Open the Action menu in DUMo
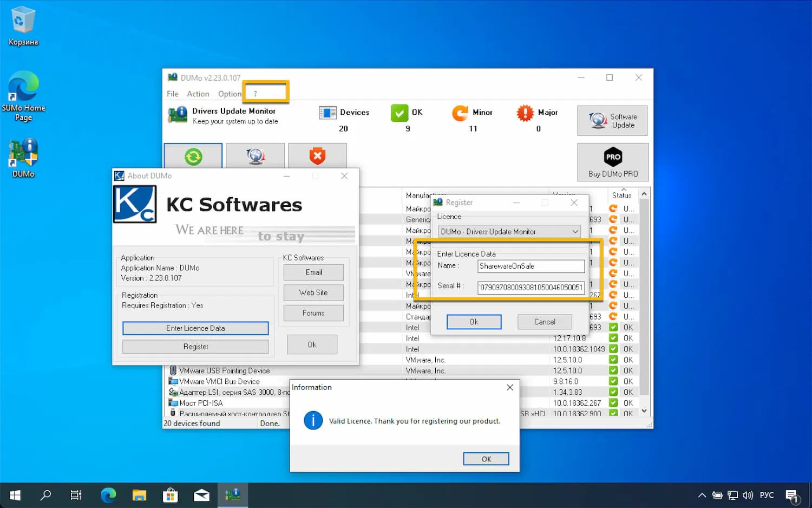 click(198, 94)
